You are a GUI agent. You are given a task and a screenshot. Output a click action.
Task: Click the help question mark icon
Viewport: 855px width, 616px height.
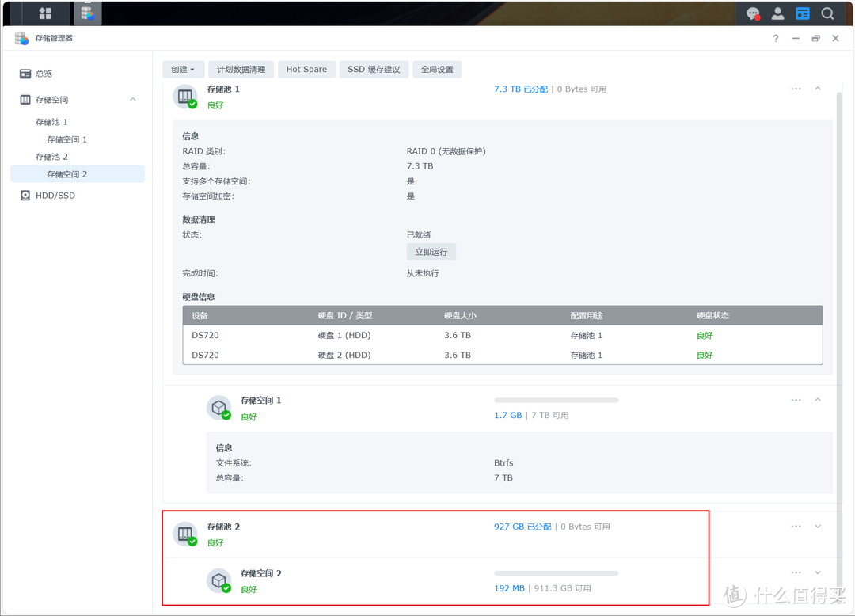click(776, 39)
